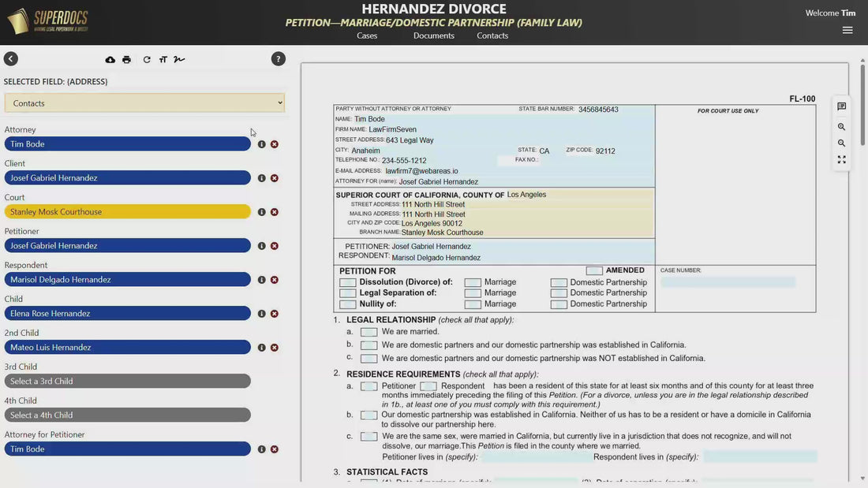The height and width of the screenshot is (488, 868).
Task: Click the Case Number input field
Action: (x=728, y=282)
